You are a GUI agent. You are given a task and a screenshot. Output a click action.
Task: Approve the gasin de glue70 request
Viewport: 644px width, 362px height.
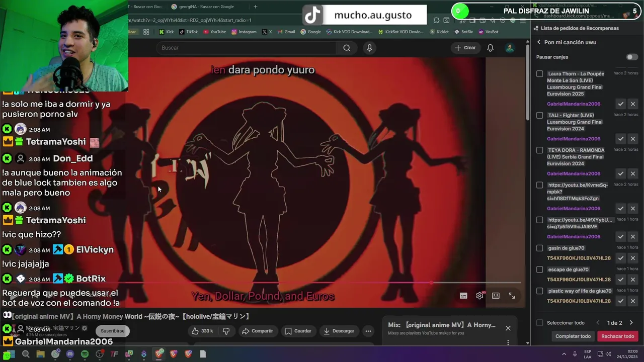(621, 258)
